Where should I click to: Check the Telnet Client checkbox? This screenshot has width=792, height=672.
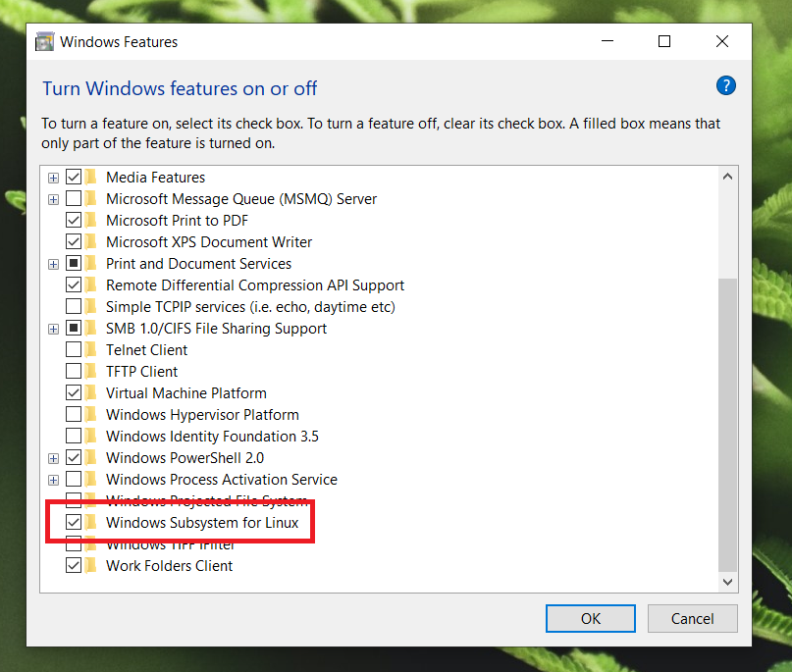(74, 349)
